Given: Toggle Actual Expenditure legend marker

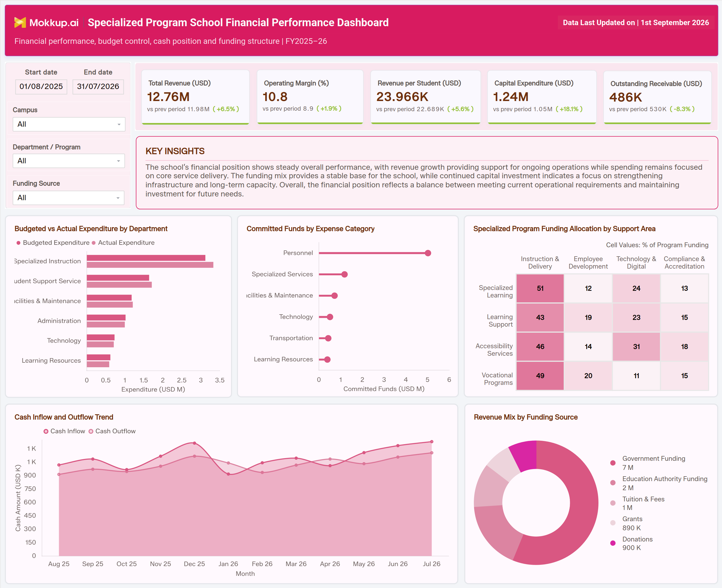Looking at the screenshot, I should click(x=94, y=243).
